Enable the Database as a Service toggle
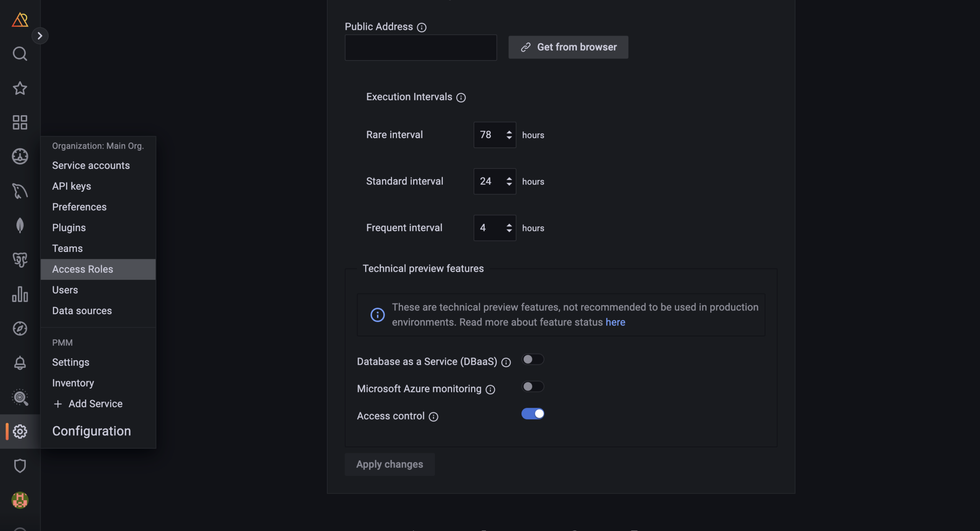The height and width of the screenshot is (531, 980). [x=532, y=359]
